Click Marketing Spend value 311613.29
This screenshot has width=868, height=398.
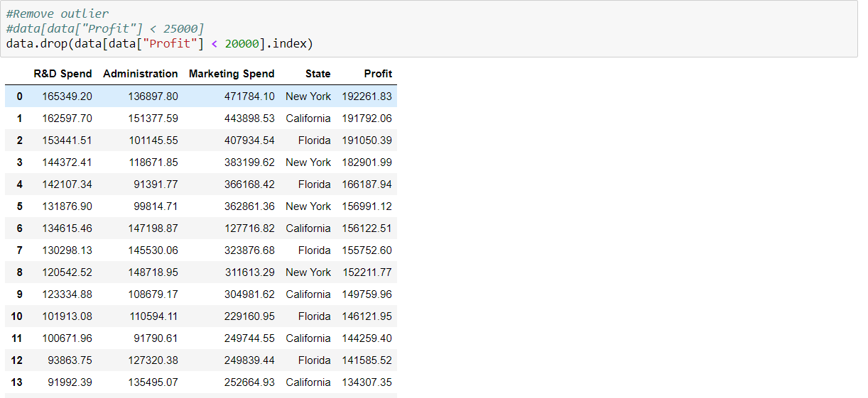pyautogui.click(x=249, y=272)
